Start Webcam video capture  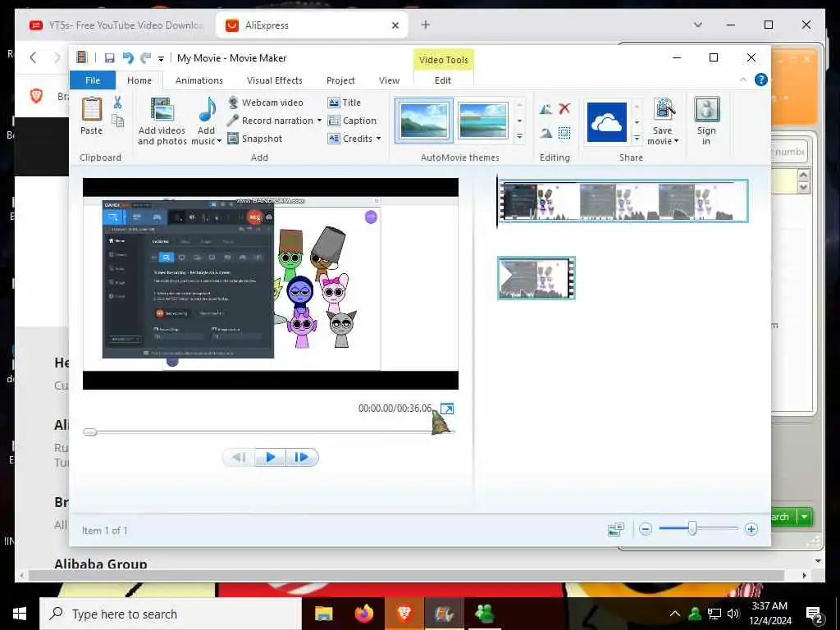(x=266, y=103)
